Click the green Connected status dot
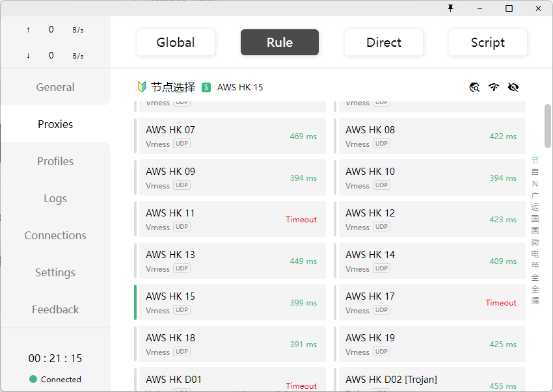The height and width of the screenshot is (392, 553). tap(33, 379)
